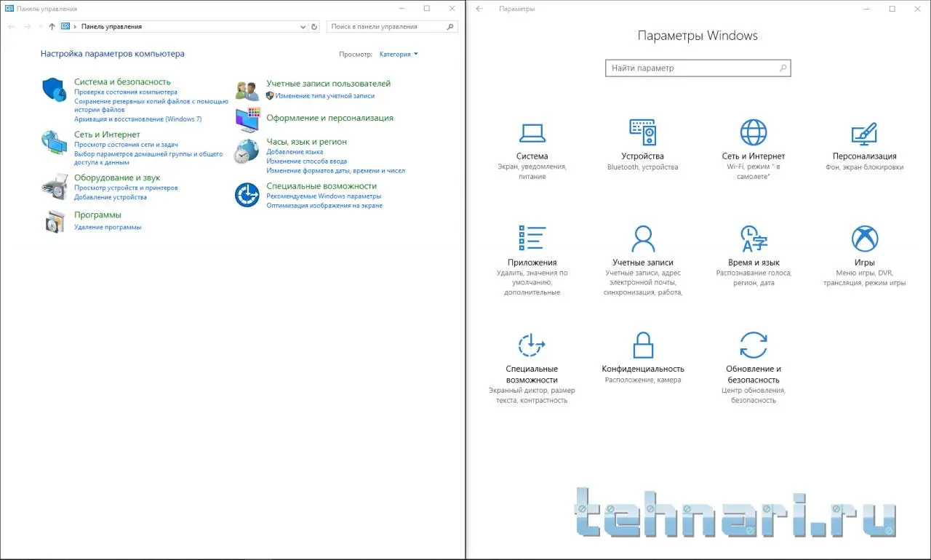Click Изменение типа учетной записи link
Viewport: 931px width, 560px height.
(325, 96)
